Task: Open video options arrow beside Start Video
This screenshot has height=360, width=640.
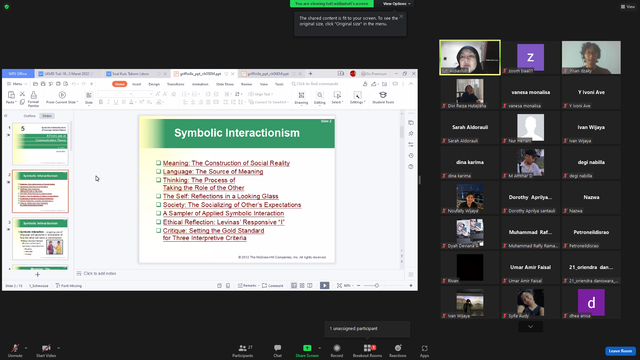Action: tap(58, 348)
